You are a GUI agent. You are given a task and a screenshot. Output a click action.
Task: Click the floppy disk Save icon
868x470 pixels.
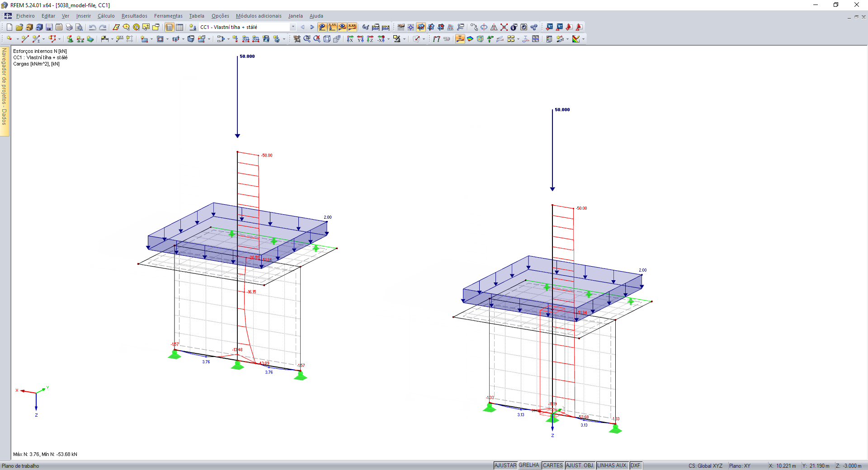(x=49, y=27)
